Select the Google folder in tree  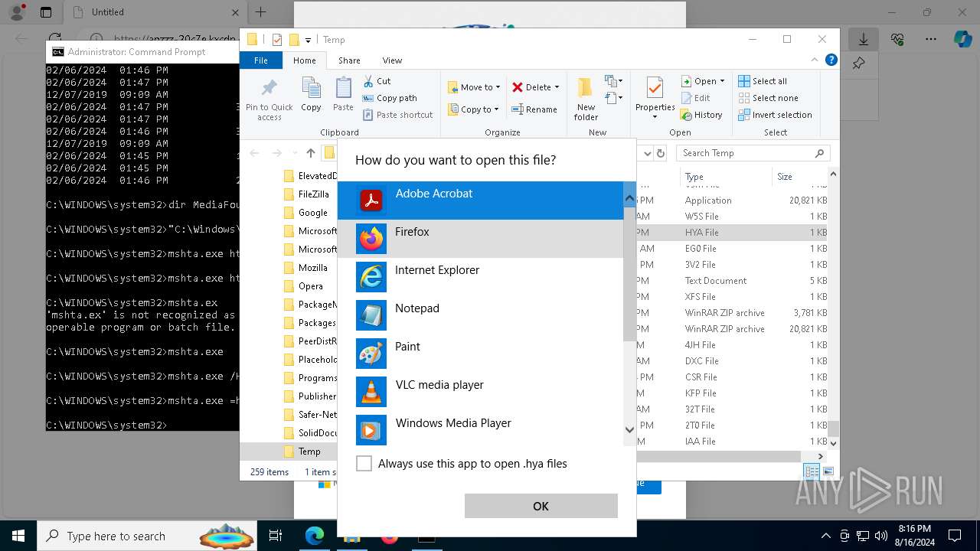[x=305, y=213]
